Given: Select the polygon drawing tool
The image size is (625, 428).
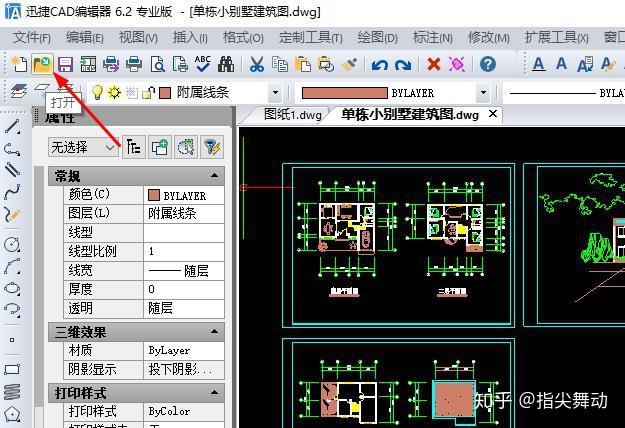Looking at the screenshot, I should pyautogui.click(x=12, y=414).
